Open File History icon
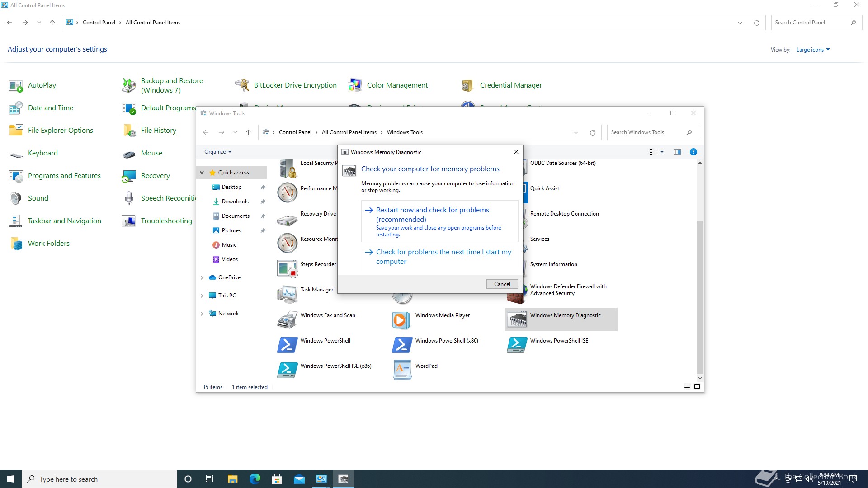 pos(129,131)
